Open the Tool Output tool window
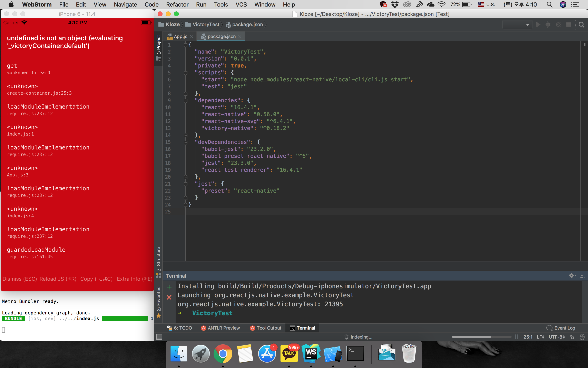Viewport: 588px width, 368px height. pyautogui.click(x=266, y=328)
